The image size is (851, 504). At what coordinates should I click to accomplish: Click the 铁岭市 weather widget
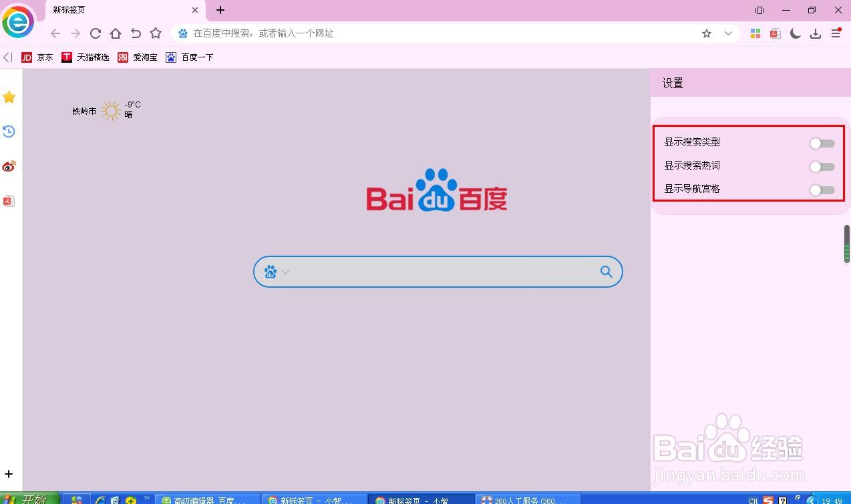[107, 110]
